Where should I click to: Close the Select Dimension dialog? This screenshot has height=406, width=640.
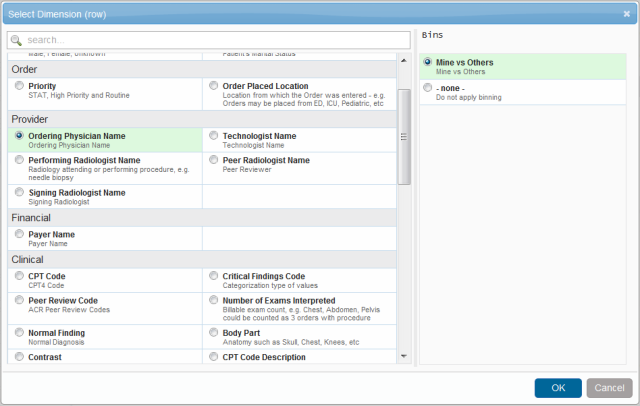point(626,12)
